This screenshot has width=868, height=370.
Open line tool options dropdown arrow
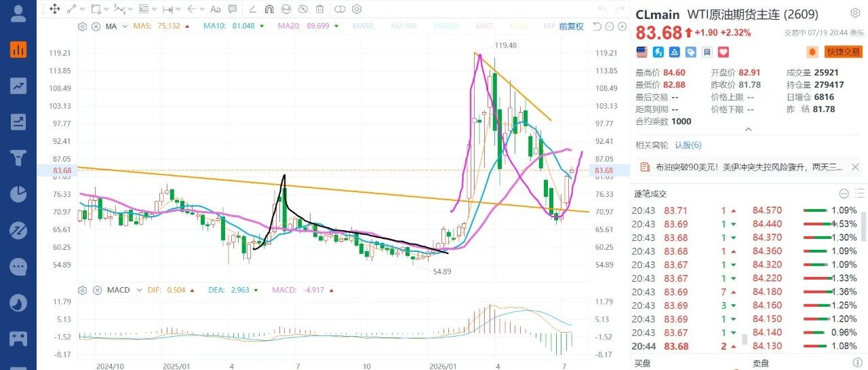click(x=82, y=10)
